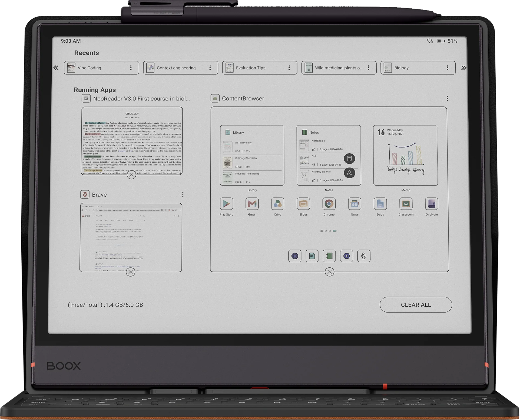Open options menu for Vibe Coding
This screenshot has height=420, width=520.
coord(131,68)
